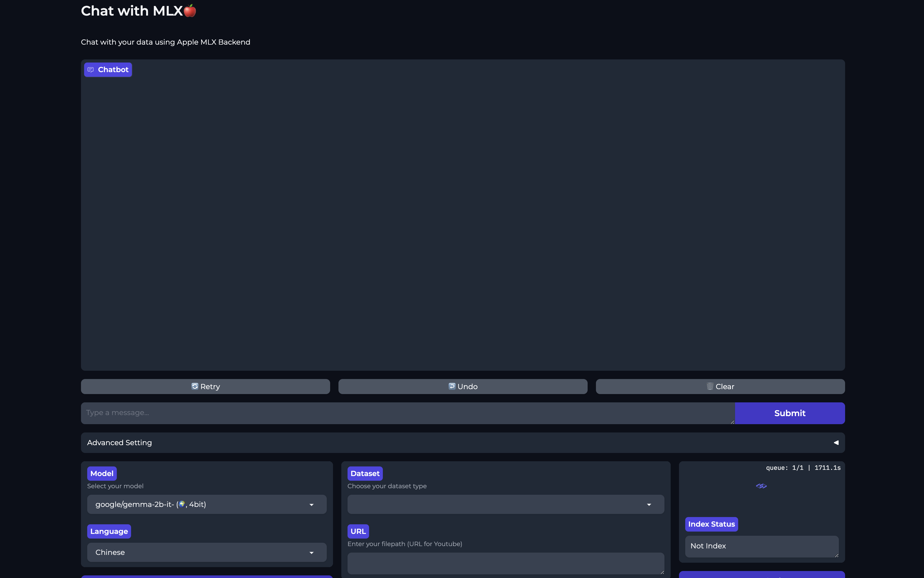Image resolution: width=924 pixels, height=578 pixels.
Task: Click the 'Choose your dataset type' hint
Action: (387, 486)
